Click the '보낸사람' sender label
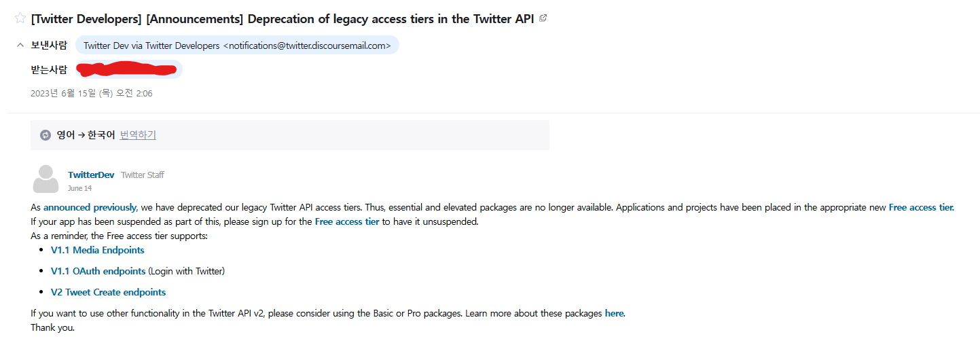Viewport: 980px width, 343px height. coord(49,46)
